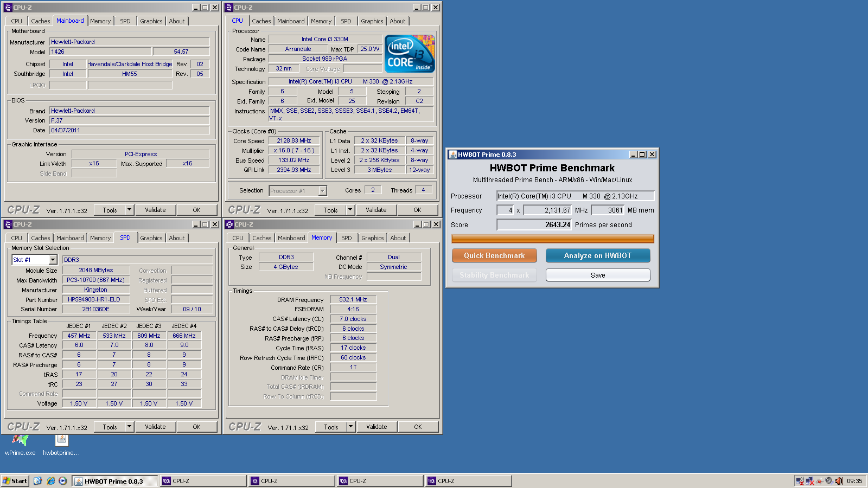Open About tab in the SPD CPU-Z window
868x488 pixels.
point(177,238)
